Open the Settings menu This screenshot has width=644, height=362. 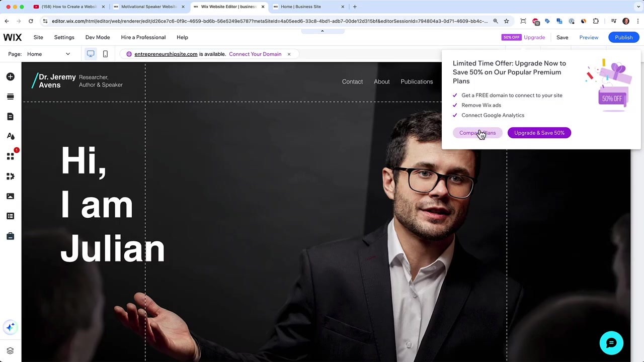point(64,37)
